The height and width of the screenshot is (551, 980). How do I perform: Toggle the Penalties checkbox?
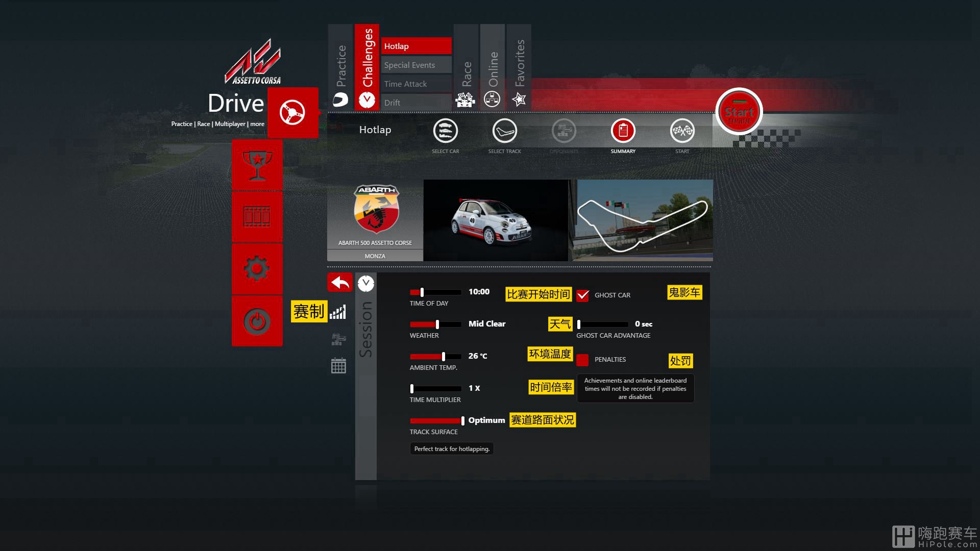tap(582, 360)
